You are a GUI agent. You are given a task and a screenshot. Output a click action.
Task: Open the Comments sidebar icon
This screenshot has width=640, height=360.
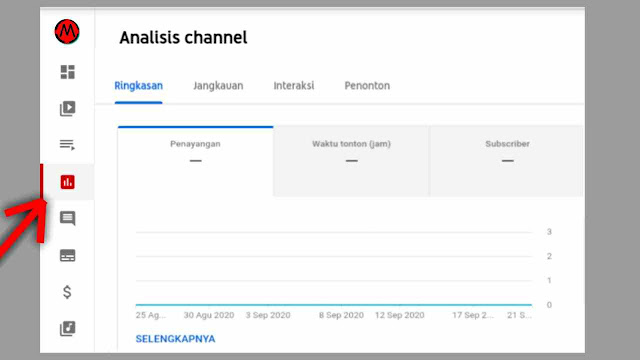67,218
